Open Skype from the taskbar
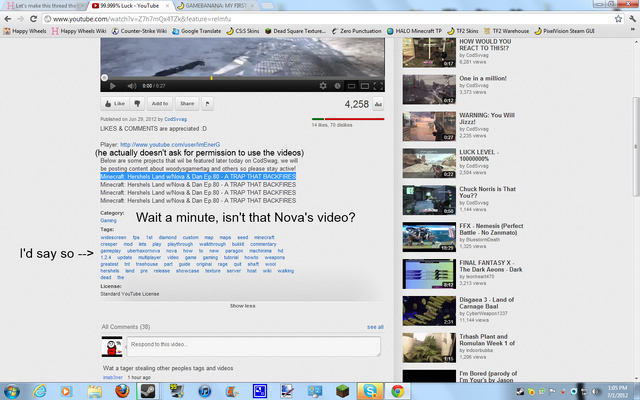 coord(370,391)
